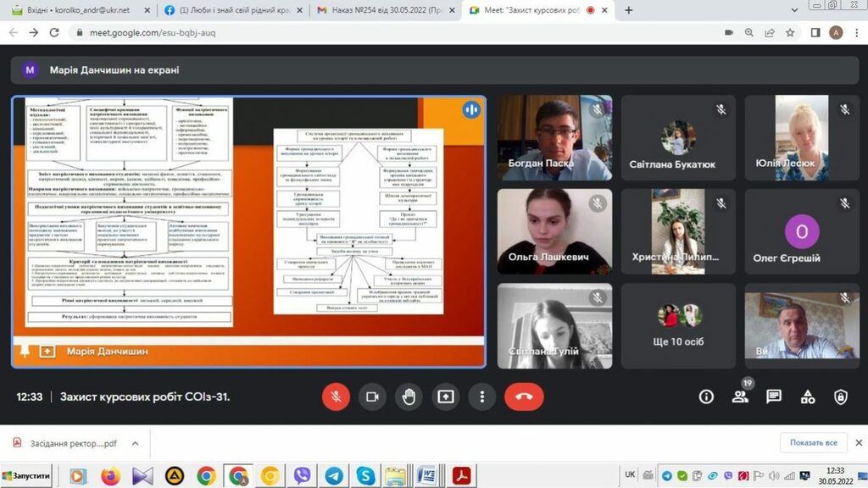Image resolution: width=868 pixels, height=488 pixels.
Task: Open the activities shapes icon
Action: [x=808, y=396]
